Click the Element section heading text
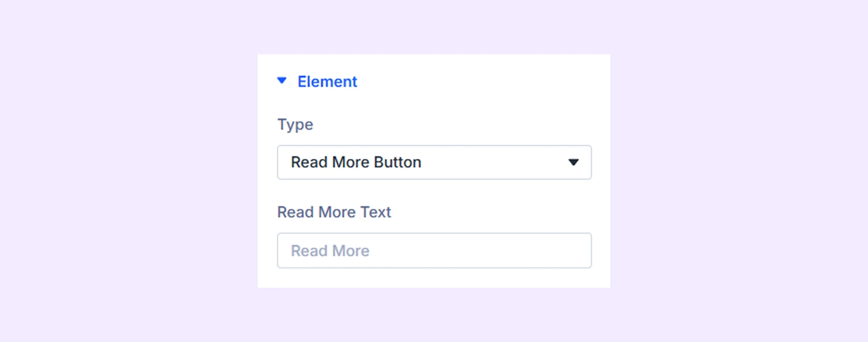This screenshot has height=342, width=868. [x=327, y=81]
